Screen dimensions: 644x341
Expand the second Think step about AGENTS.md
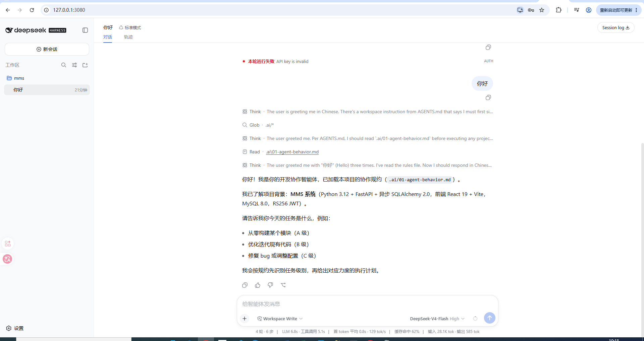(368, 138)
